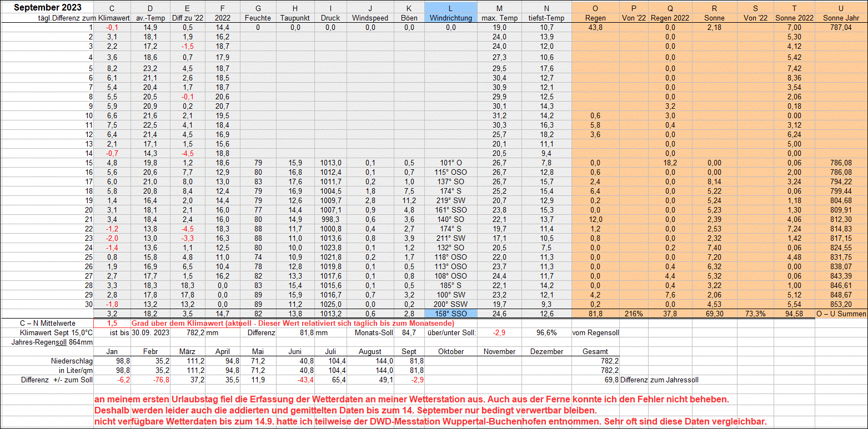868x429 pixels.
Task: Select the highlighted column L header
Action: (450, 8)
